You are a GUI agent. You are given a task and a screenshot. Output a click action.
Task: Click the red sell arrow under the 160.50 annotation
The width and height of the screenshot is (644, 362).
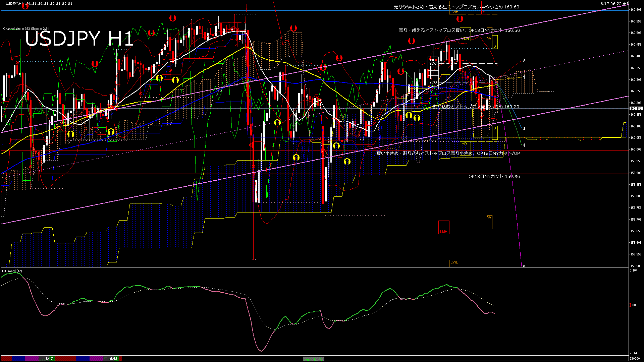point(412,41)
